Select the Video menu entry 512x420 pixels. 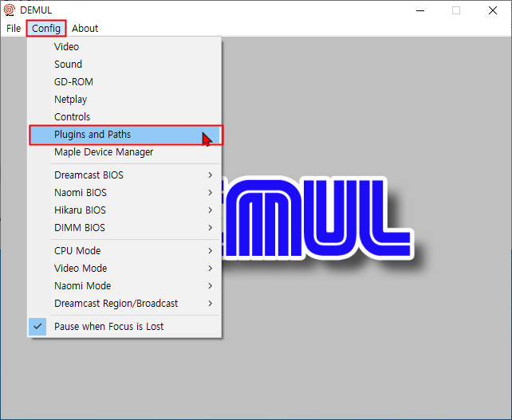[x=124, y=47]
